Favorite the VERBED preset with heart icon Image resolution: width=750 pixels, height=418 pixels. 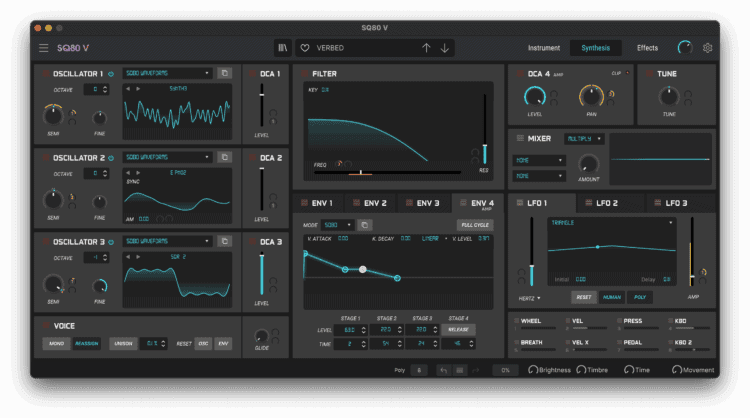pyautogui.click(x=305, y=48)
